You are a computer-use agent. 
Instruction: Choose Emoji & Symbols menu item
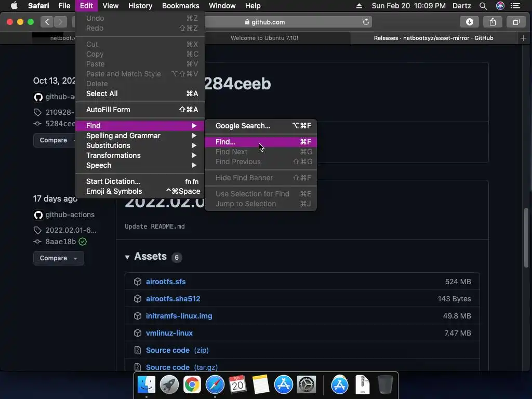coord(140,191)
